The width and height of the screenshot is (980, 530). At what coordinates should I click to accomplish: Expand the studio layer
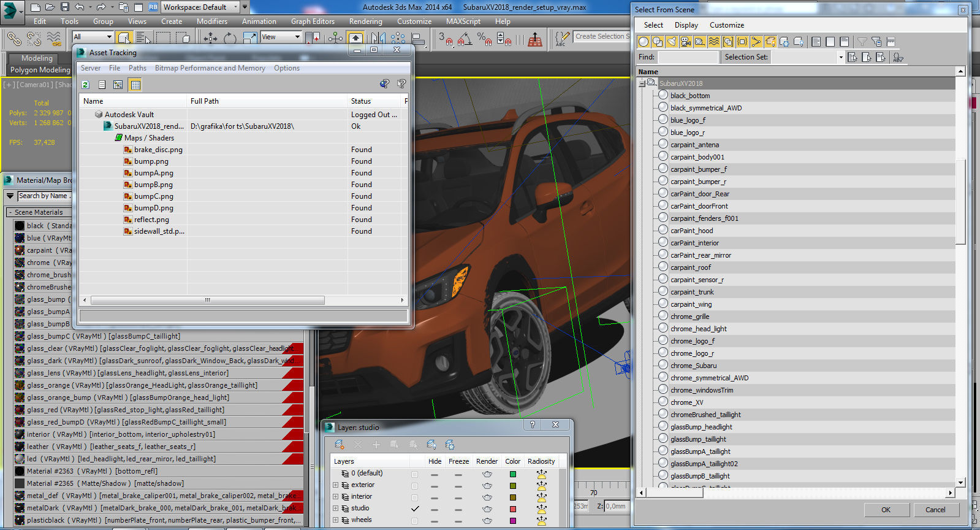[335, 509]
